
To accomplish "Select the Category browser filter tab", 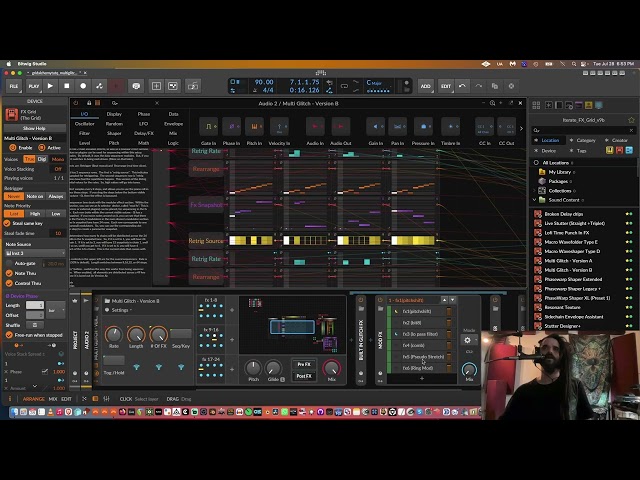I will [583, 140].
